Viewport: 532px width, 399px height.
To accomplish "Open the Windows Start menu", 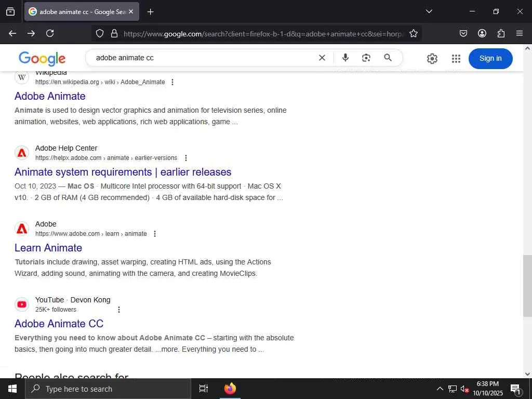I will (12, 389).
